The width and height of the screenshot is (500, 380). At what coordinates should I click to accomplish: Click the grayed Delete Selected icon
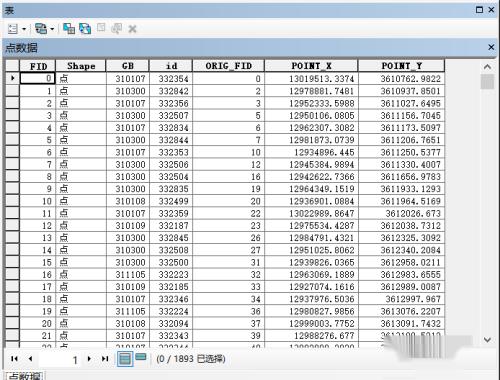pos(132,29)
